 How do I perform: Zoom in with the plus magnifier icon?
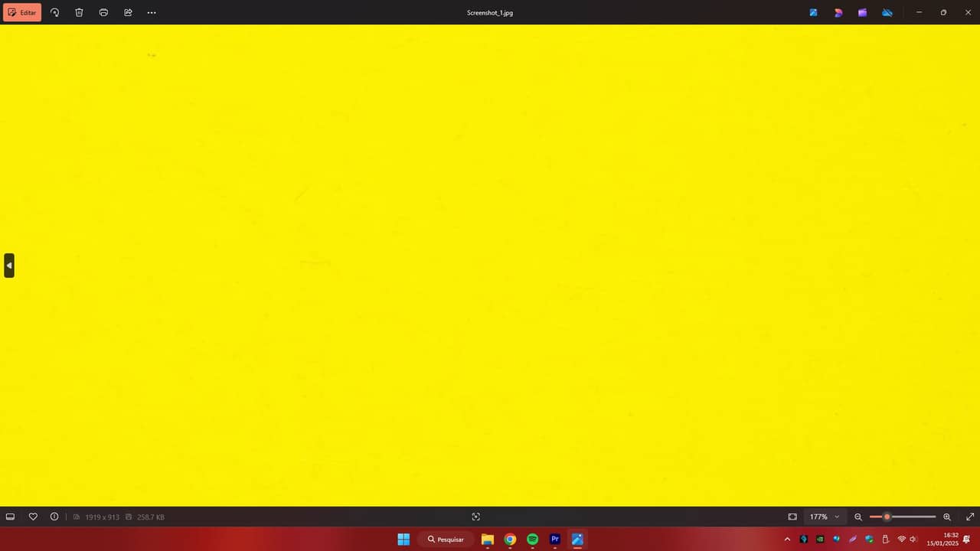coord(947,517)
